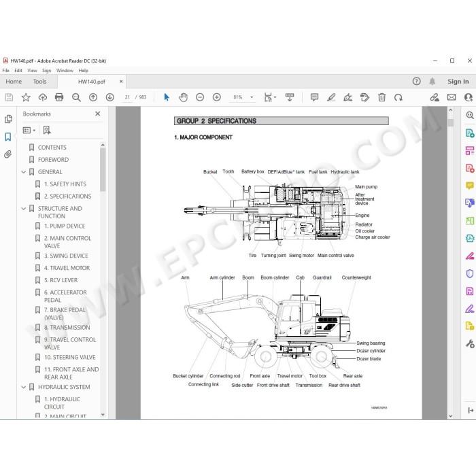Open the Help menu
The height and width of the screenshot is (476, 476).
83,71
